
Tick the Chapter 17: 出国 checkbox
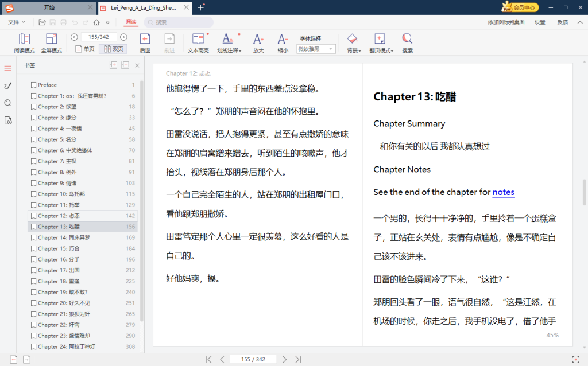point(33,270)
